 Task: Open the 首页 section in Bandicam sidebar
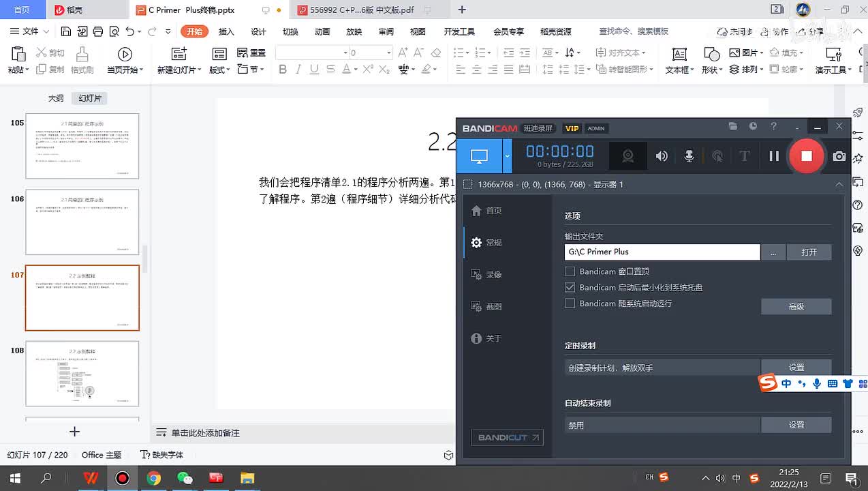point(486,211)
